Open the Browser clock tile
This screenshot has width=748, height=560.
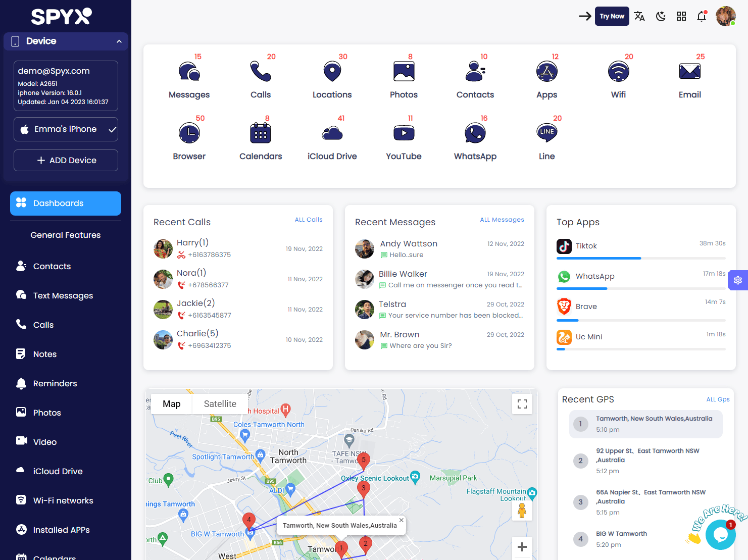tap(189, 133)
